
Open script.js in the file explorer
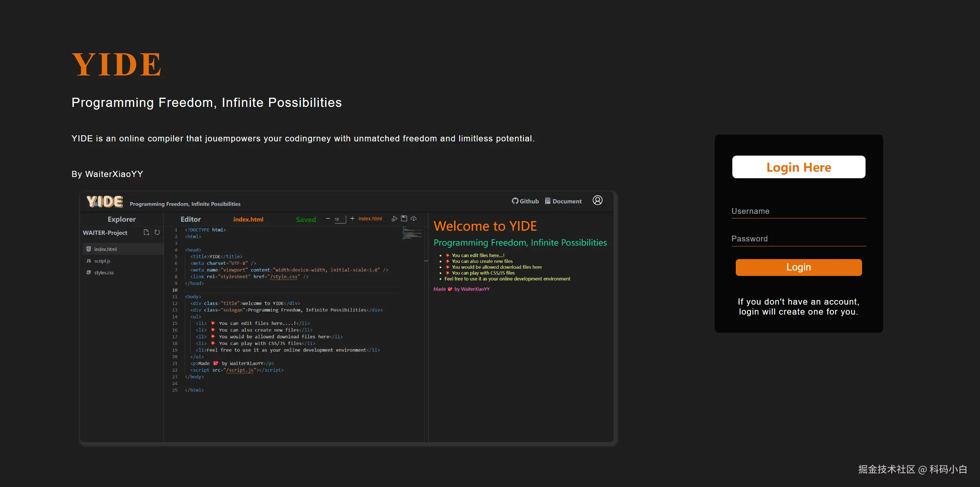(102, 261)
